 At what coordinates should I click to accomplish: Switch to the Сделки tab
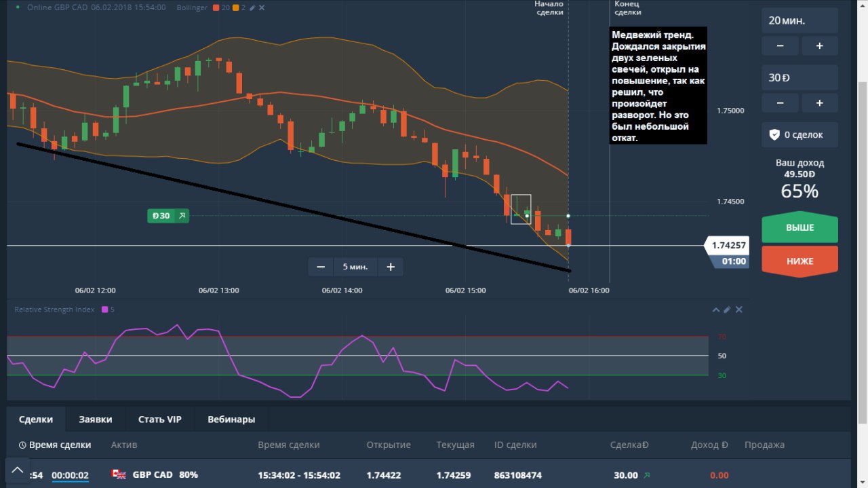tap(36, 419)
